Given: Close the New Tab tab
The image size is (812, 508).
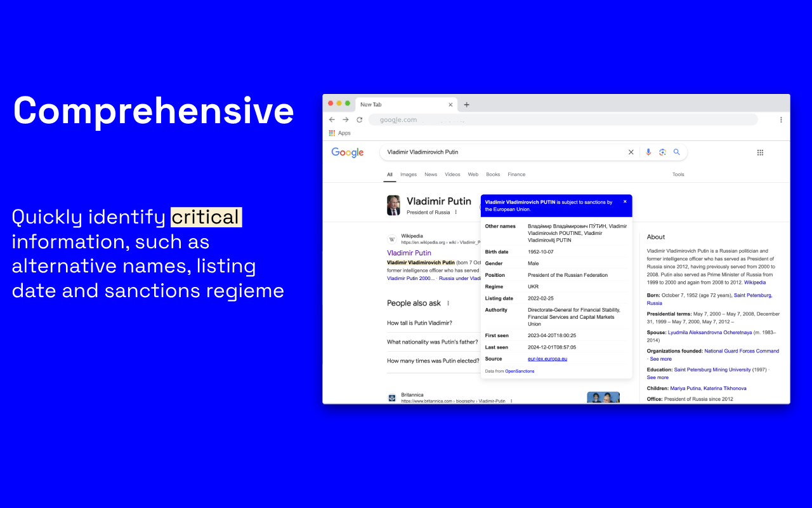Looking at the screenshot, I should pyautogui.click(x=451, y=105).
